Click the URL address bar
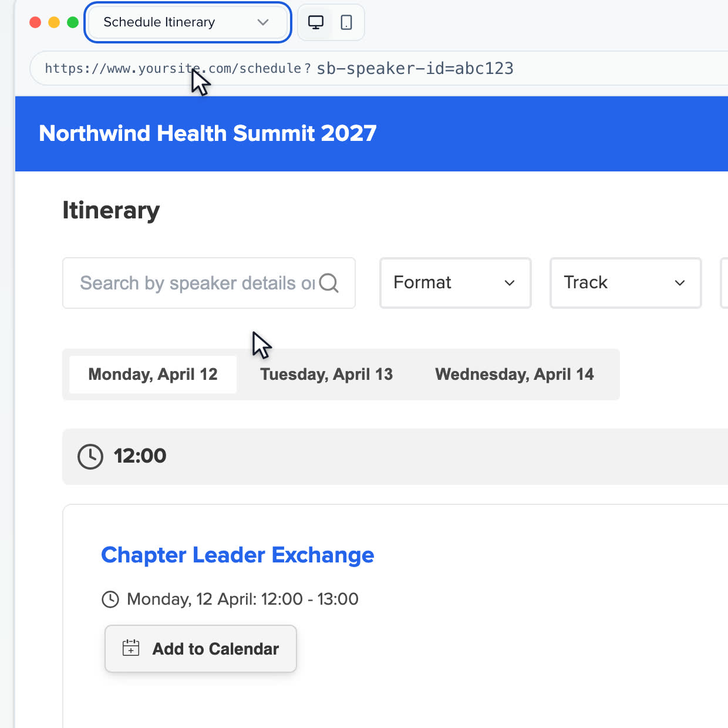 click(x=379, y=68)
